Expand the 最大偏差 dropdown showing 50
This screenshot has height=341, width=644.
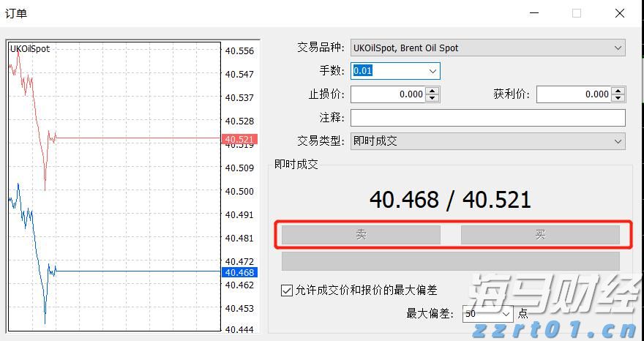tap(506, 314)
